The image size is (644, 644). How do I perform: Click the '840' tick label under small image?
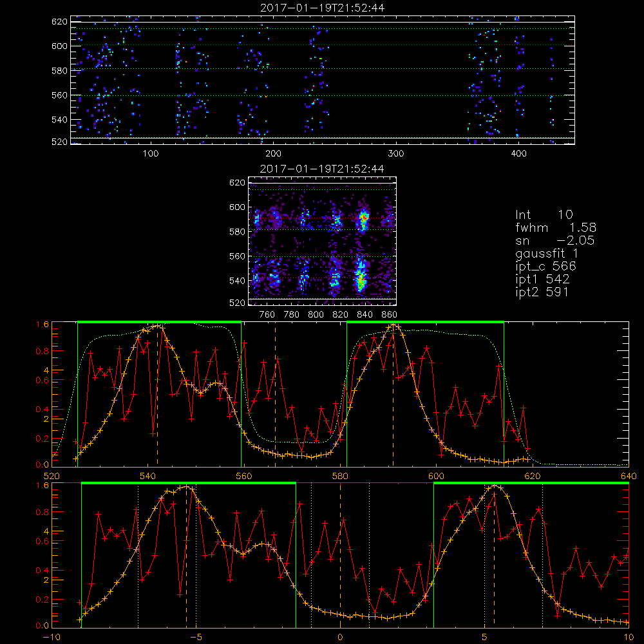pyautogui.click(x=365, y=315)
